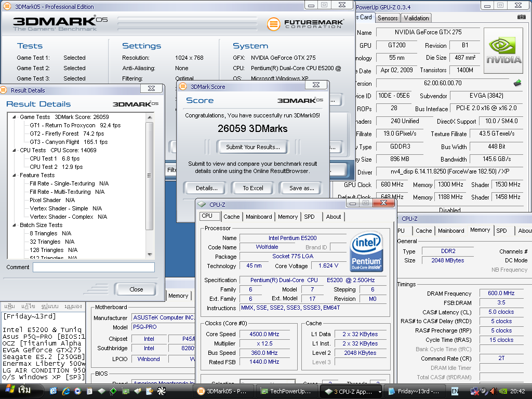Click the Comment input field

[94, 268]
